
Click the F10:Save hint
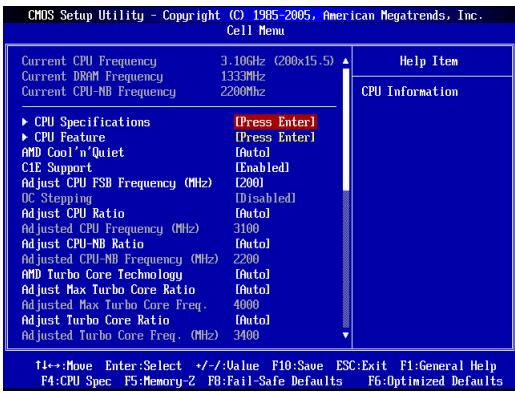tap(297, 366)
